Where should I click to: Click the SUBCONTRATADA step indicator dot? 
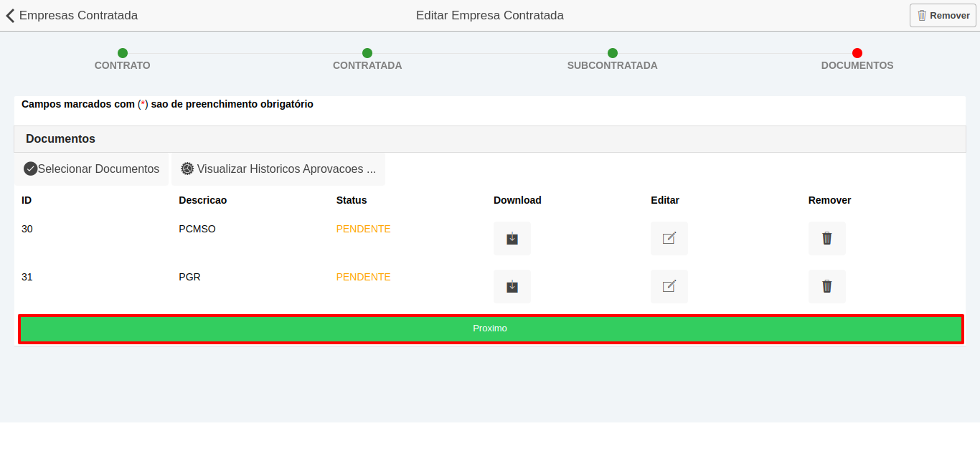coord(612,52)
